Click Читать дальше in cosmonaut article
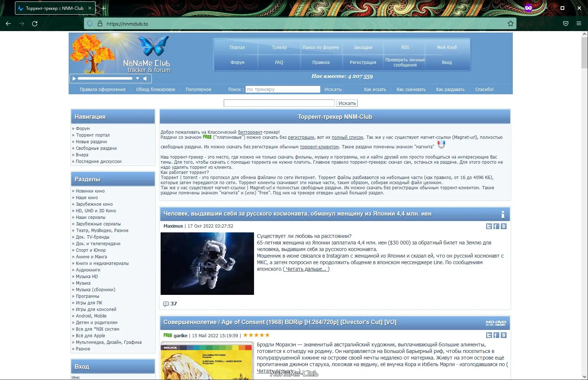 click(x=306, y=269)
